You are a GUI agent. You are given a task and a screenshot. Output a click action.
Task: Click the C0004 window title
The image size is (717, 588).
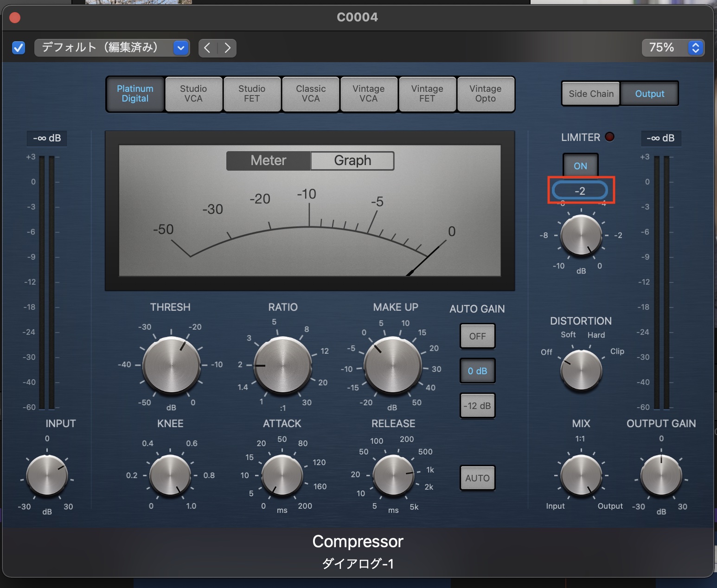tap(358, 17)
